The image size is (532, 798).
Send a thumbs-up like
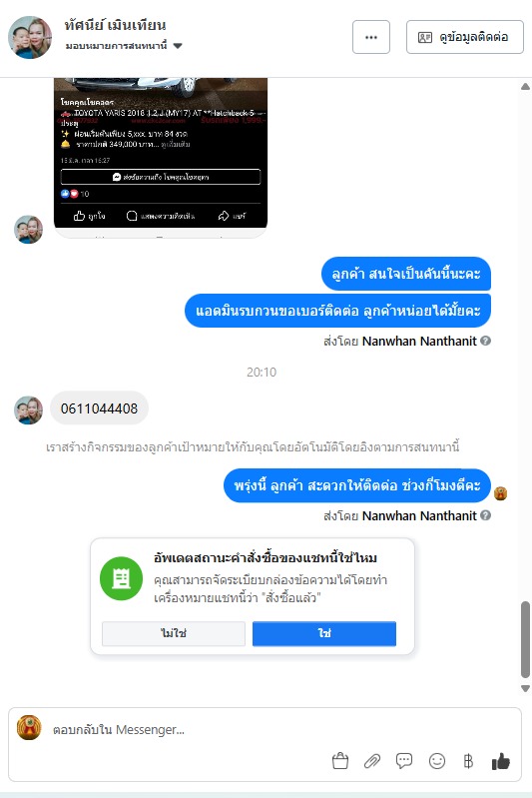coord(501,761)
